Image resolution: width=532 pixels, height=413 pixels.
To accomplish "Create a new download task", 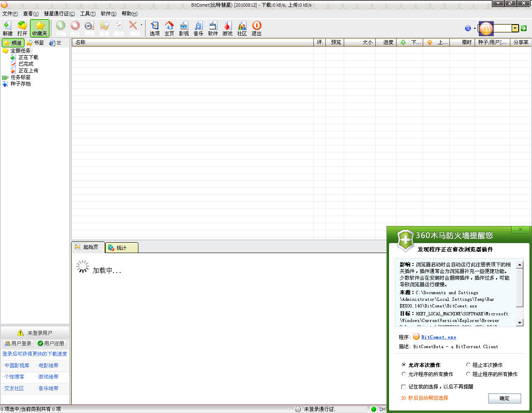I will point(7,28).
